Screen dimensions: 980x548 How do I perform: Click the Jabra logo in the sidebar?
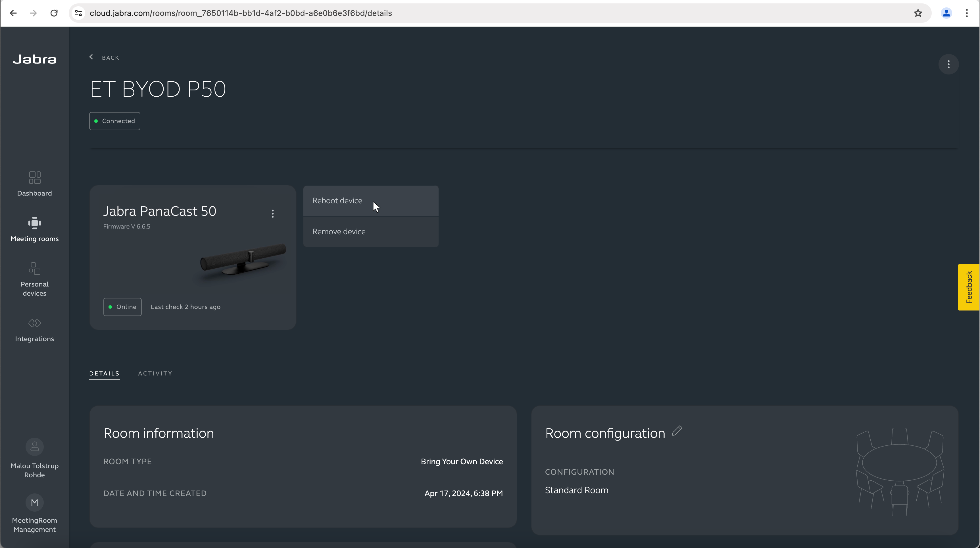[35, 59]
